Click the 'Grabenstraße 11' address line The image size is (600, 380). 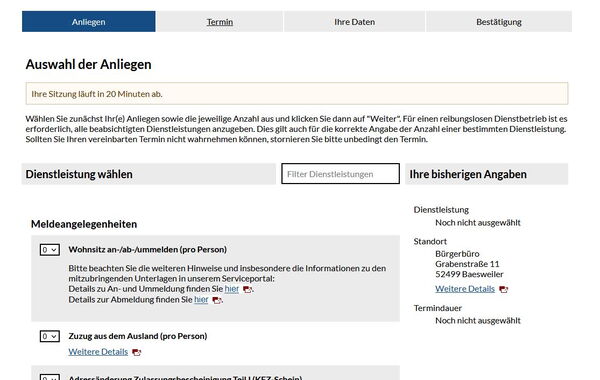click(x=467, y=264)
